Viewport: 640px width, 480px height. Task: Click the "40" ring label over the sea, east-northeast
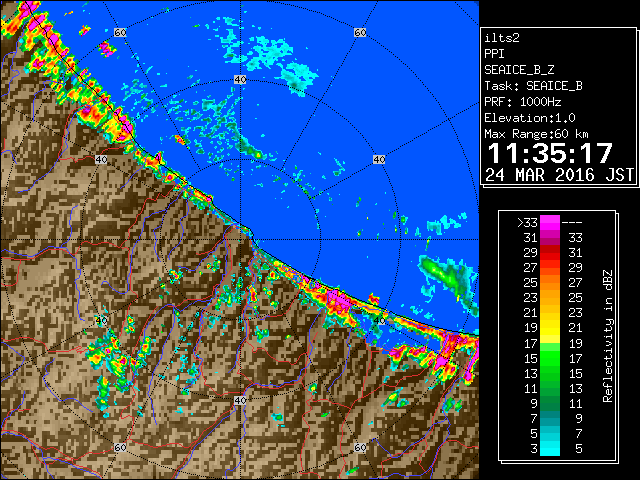pyautogui.click(x=379, y=159)
